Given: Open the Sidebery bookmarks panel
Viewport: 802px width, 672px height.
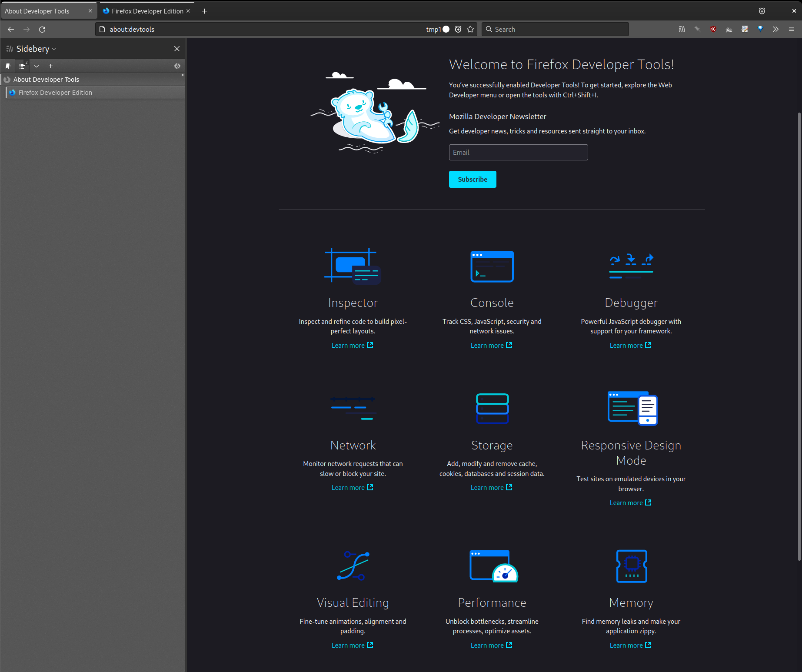Looking at the screenshot, I should tap(8, 66).
